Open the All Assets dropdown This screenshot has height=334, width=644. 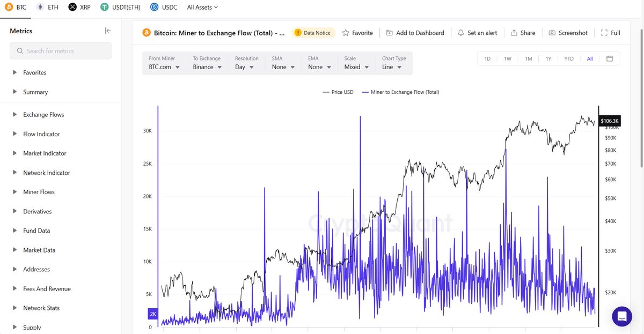coord(202,8)
